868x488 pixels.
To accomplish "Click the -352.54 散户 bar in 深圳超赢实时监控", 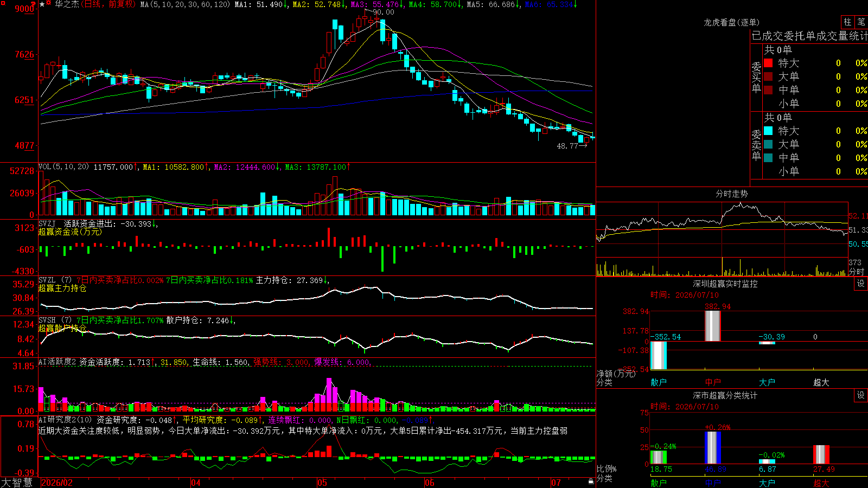I will coord(659,355).
